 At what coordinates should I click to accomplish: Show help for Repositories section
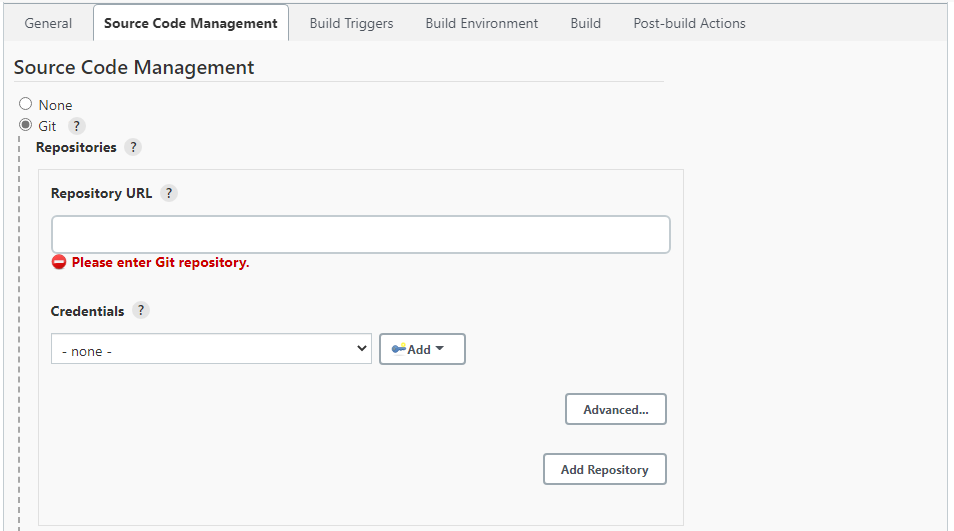pos(133,147)
